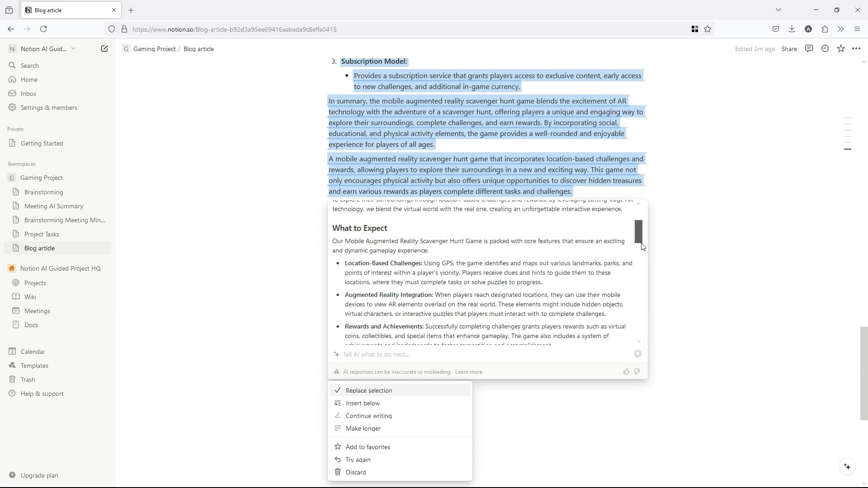Click the Share button
The height and width of the screenshot is (488, 868).
[789, 49]
